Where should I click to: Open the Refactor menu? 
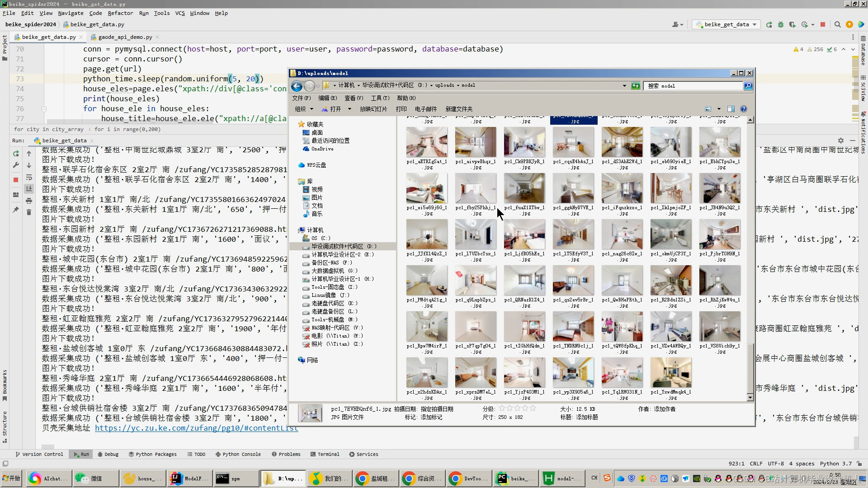click(x=120, y=13)
